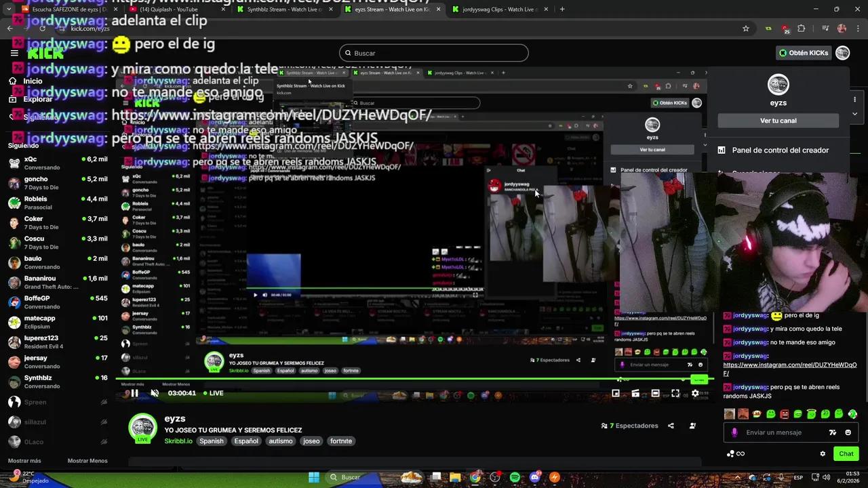Click the microphone icon in the message field
Viewport: 868px width, 488px height.
coord(734,432)
